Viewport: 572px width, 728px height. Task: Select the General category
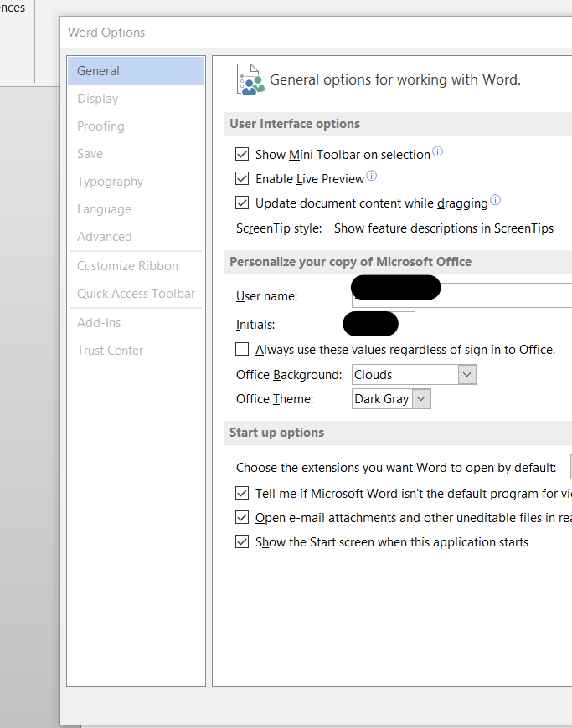(x=136, y=70)
